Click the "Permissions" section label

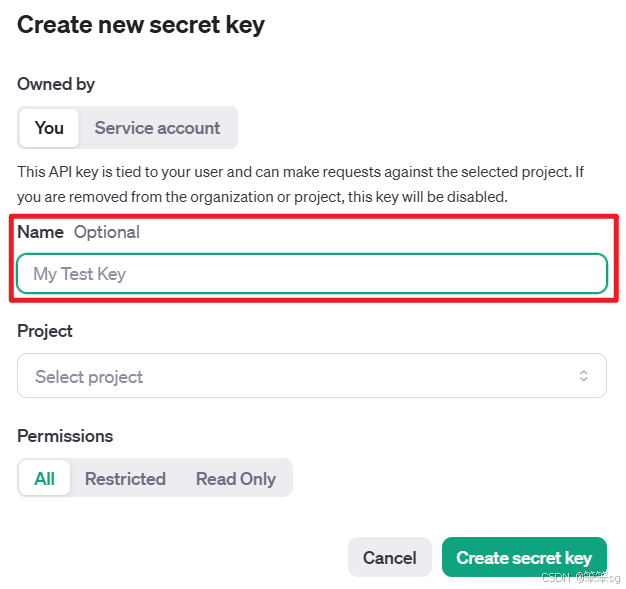click(x=65, y=436)
